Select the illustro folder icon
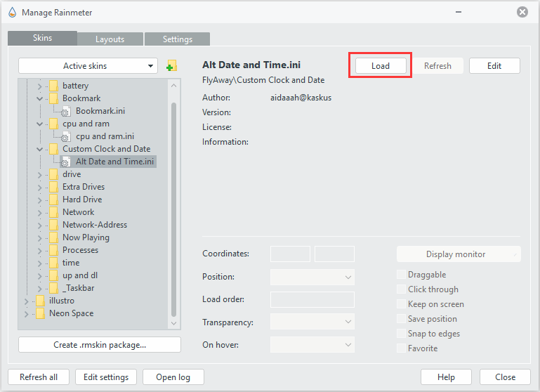The width and height of the screenshot is (540, 392). [x=40, y=301]
